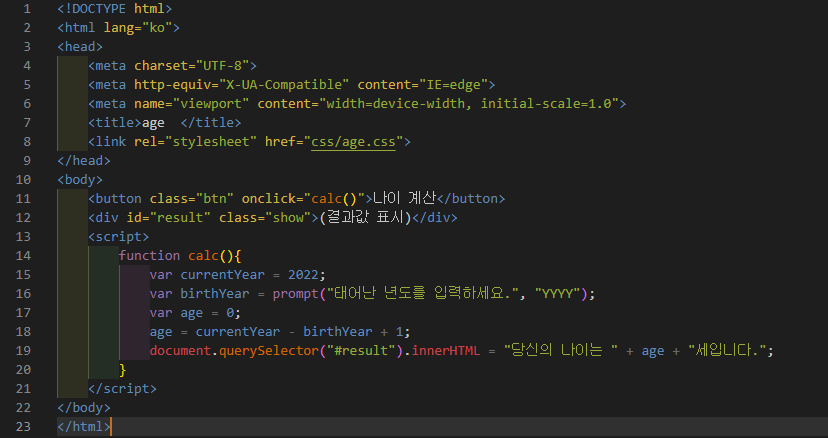Click the birthYear variable on line 16
This screenshot has width=828, height=438.
coord(214,294)
